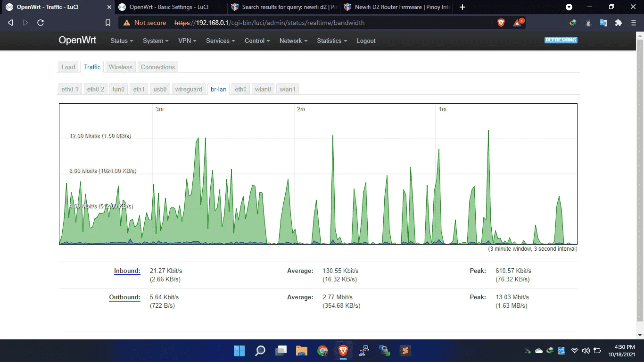Launch File Explorer from the taskbar
Viewport: 644px width, 362px height.
(302, 351)
